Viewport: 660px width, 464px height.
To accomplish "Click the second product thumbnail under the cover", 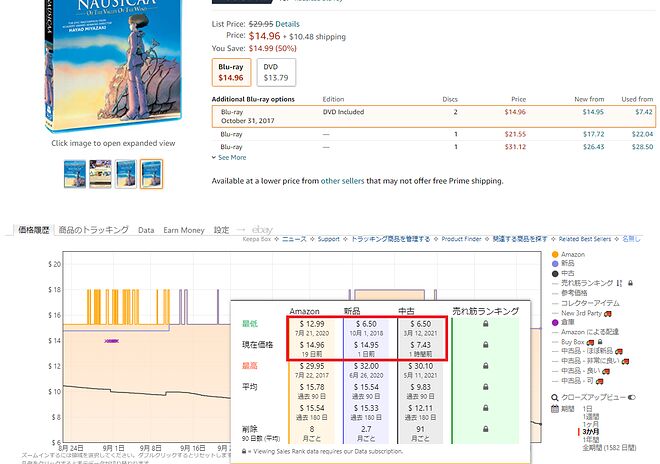I will (x=100, y=173).
